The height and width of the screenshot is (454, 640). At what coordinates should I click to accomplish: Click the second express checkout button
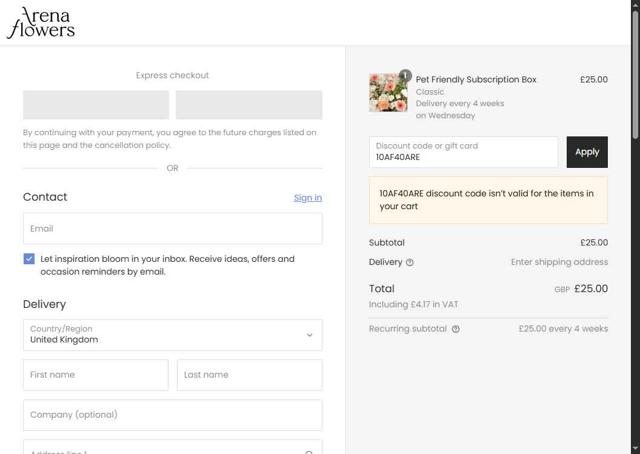click(249, 105)
